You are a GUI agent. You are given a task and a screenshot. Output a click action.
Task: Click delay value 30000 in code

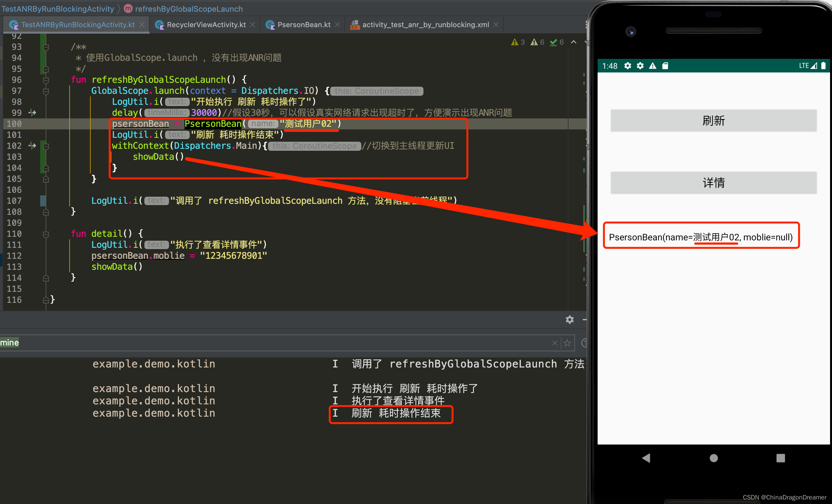pyautogui.click(x=204, y=113)
